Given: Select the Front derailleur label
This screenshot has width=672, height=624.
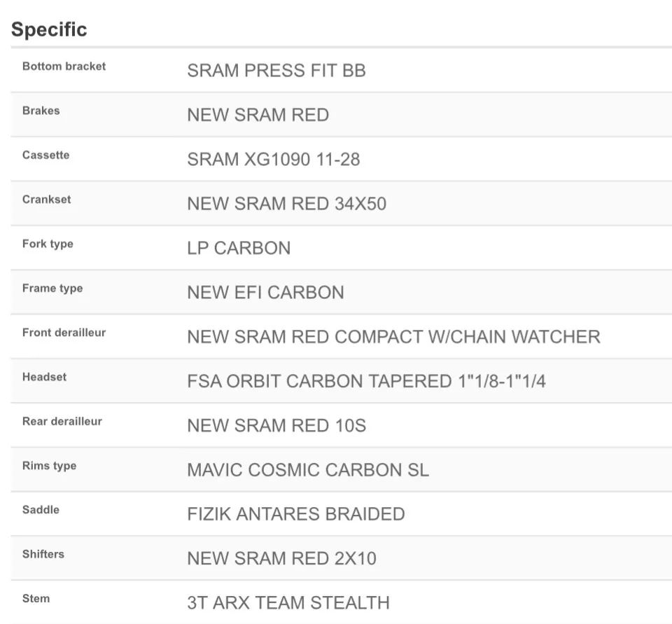Looking at the screenshot, I should [x=64, y=333].
